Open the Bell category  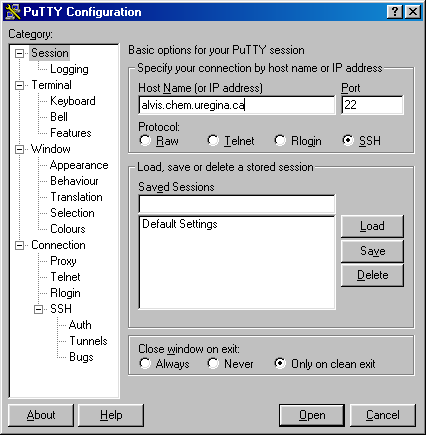(x=59, y=117)
